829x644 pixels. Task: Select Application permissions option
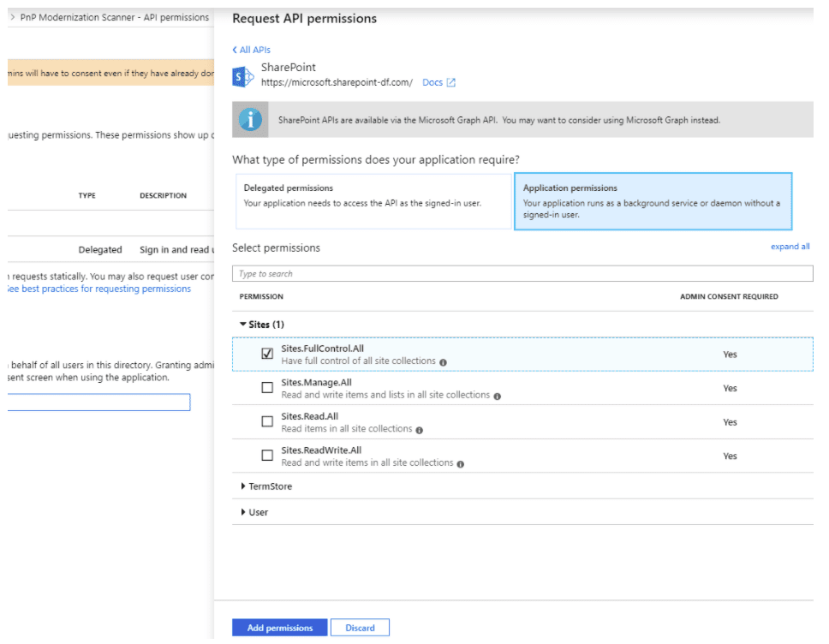point(653,201)
